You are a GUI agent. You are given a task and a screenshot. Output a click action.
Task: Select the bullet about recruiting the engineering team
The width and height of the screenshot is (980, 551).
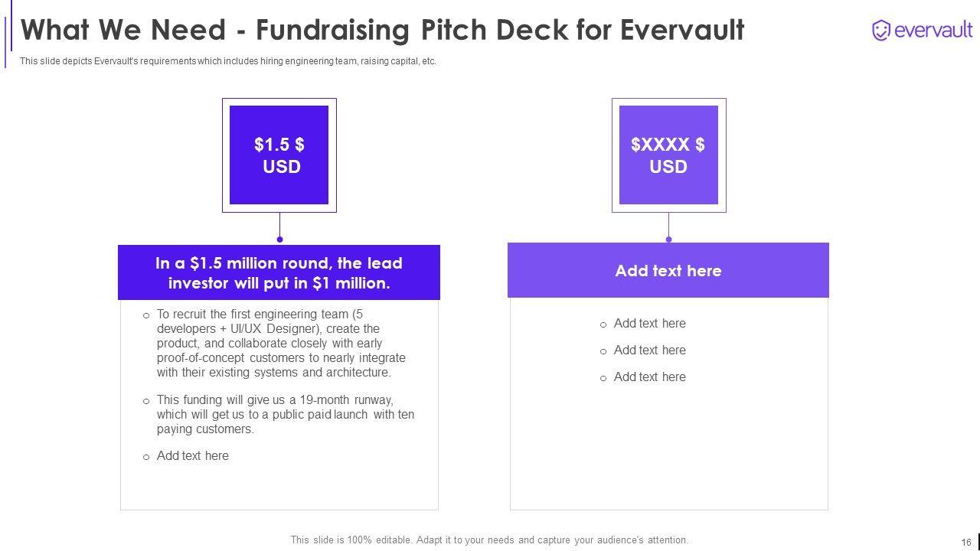[281, 343]
